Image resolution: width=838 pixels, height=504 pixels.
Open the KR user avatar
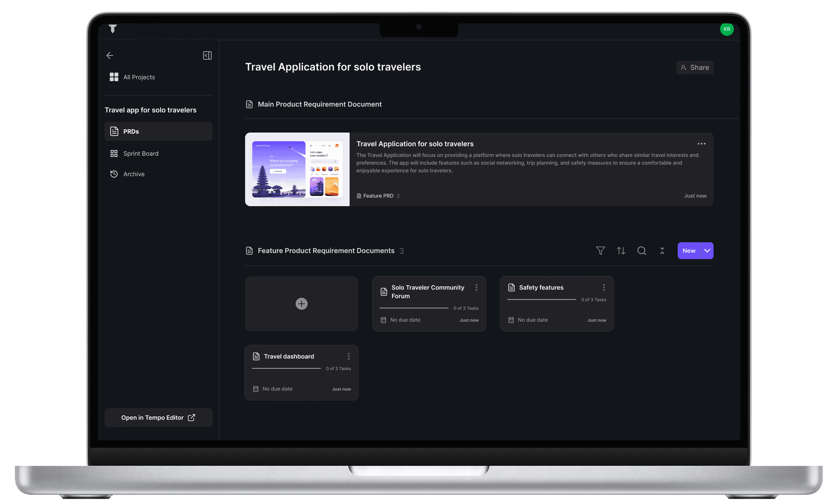(x=726, y=29)
